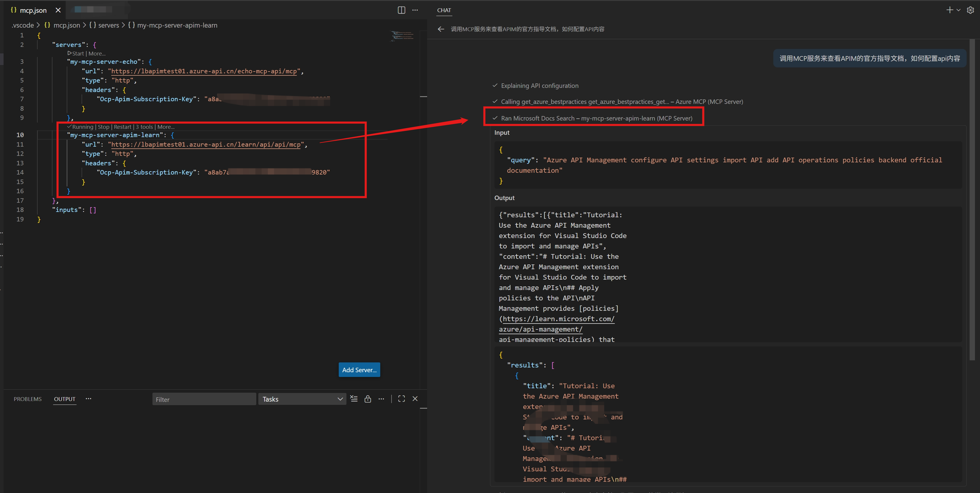Open More for my-mcp-server-apim-learn
Image resolution: width=980 pixels, height=493 pixels.
(x=166, y=127)
